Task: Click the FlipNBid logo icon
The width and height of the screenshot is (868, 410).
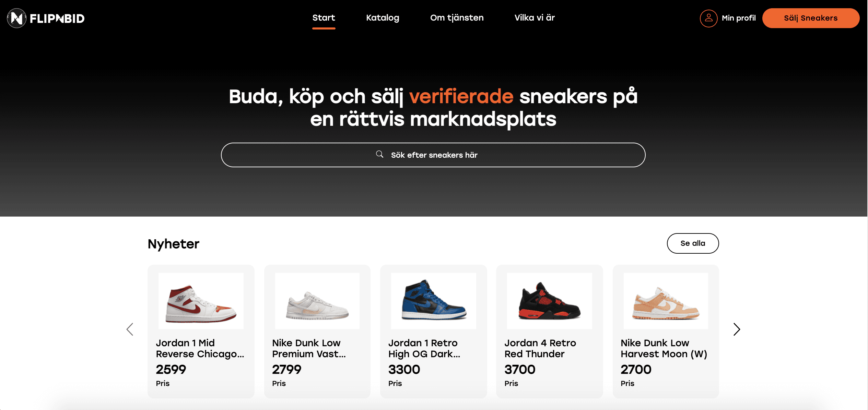Action: [16, 18]
